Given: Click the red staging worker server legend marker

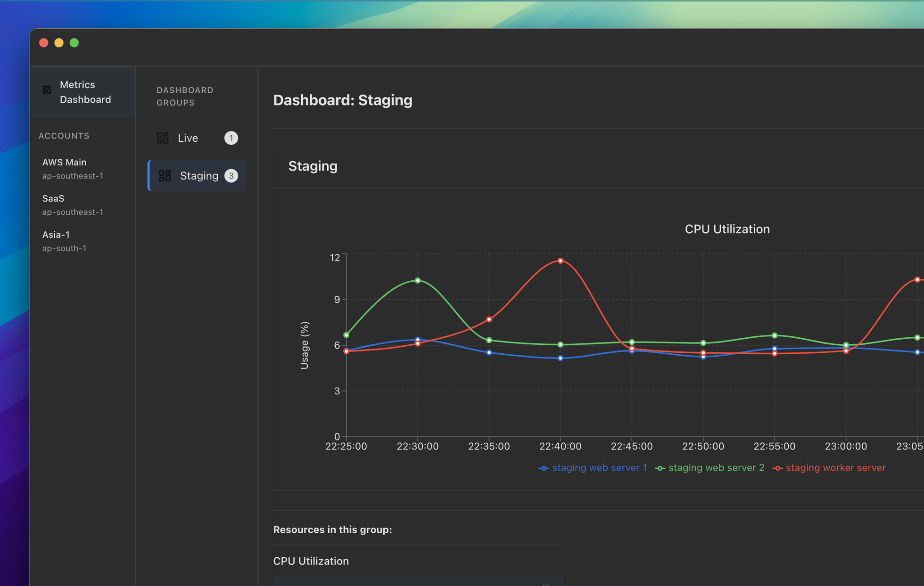Looking at the screenshot, I should tap(778, 468).
